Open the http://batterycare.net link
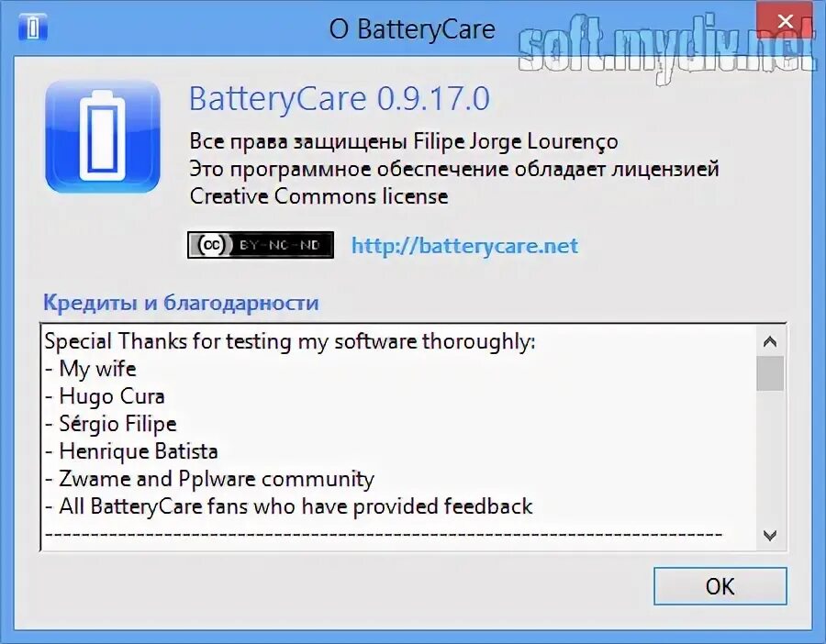This screenshot has width=826, height=644. [464, 246]
